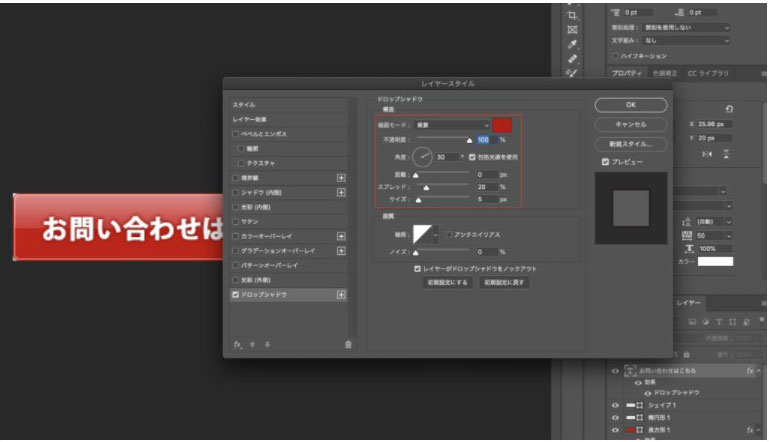Enable the ベベルとエンボス checkbox
The height and width of the screenshot is (442, 769).
coord(236,133)
